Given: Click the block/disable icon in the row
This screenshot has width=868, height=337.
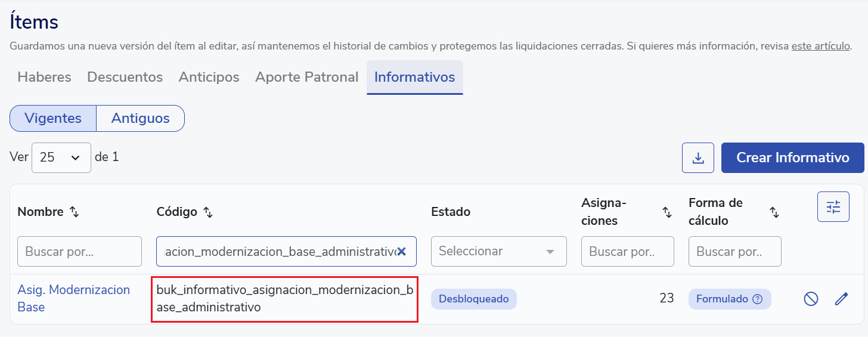Looking at the screenshot, I should pos(811,299).
